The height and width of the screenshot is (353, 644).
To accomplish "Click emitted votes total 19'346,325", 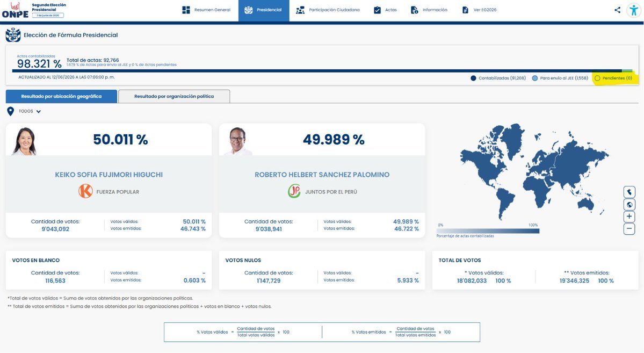I will [574, 281].
